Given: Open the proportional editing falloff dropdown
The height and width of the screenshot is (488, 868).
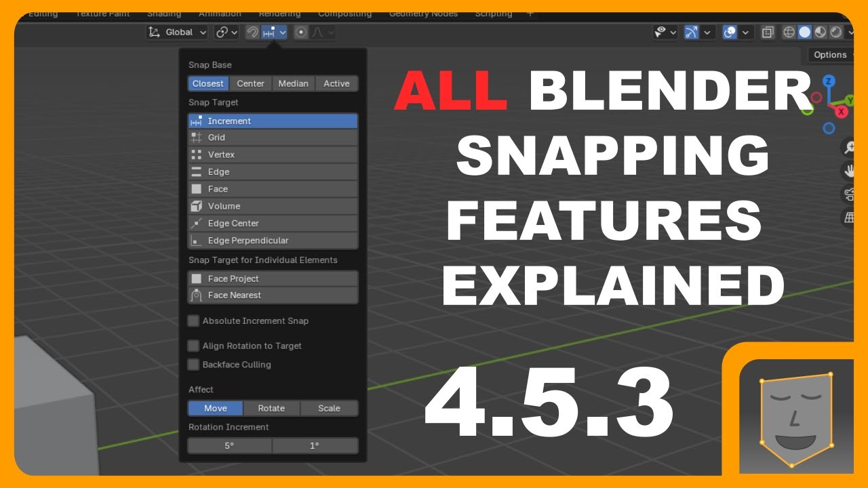Looking at the screenshot, I should [322, 32].
